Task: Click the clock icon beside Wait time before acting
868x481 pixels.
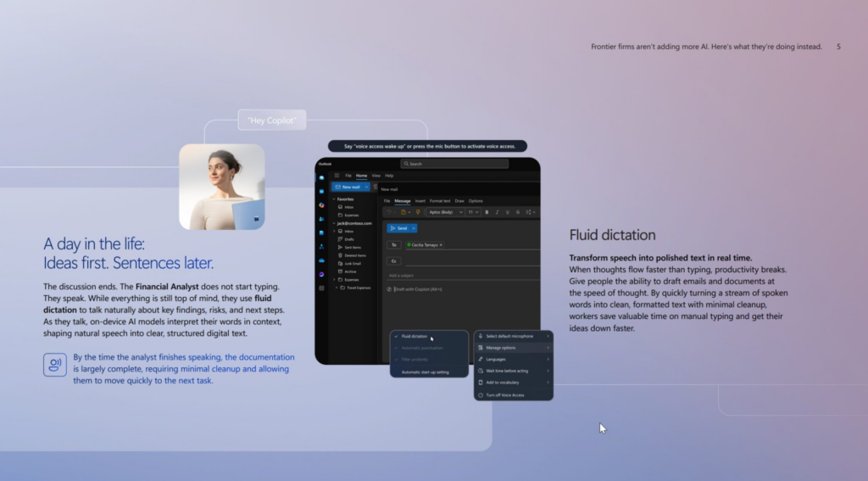Action: click(481, 371)
